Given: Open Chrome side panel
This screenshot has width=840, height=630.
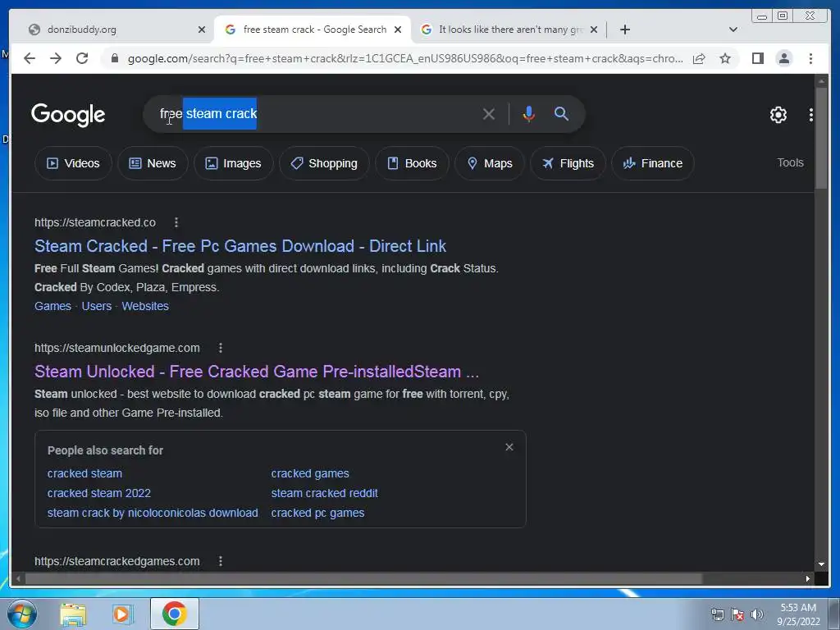Looking at the screenshot, I should (x=757, y=58).
